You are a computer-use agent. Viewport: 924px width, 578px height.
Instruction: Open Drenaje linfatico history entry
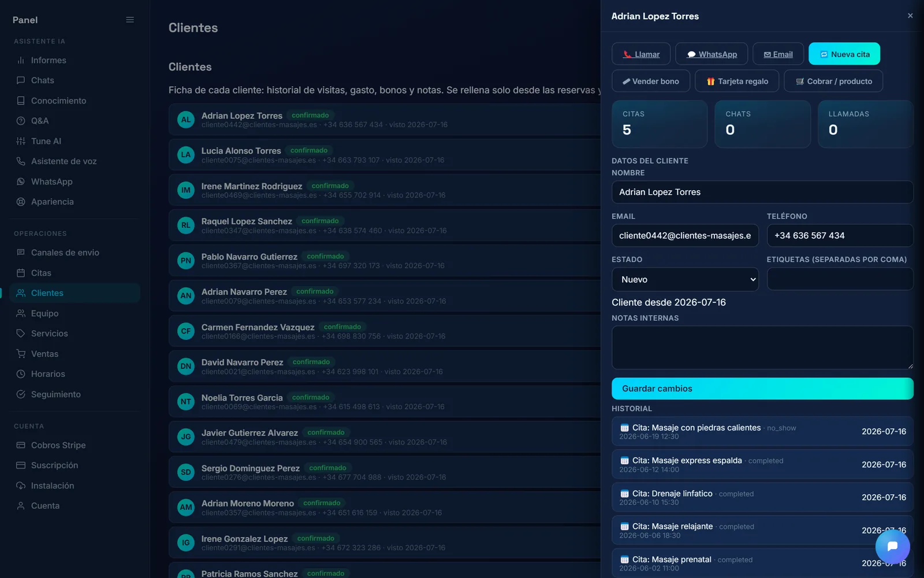tap(762, 497)
